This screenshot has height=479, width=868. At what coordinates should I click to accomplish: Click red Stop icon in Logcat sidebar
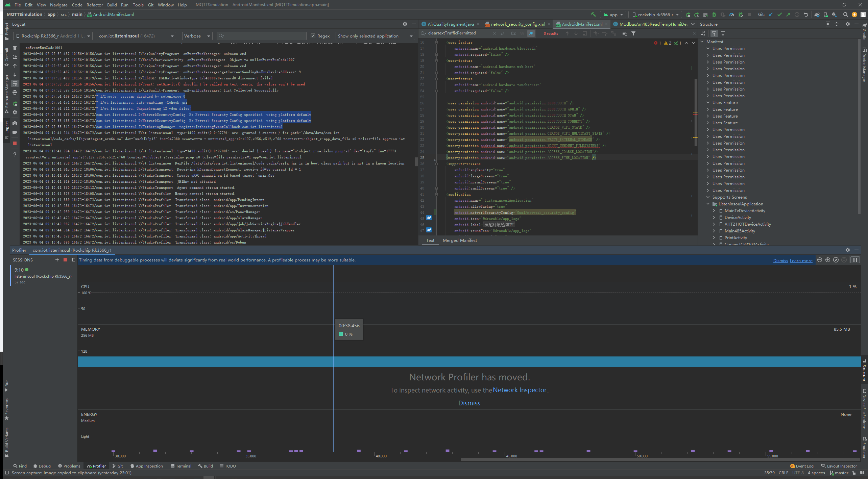(15, 143)
